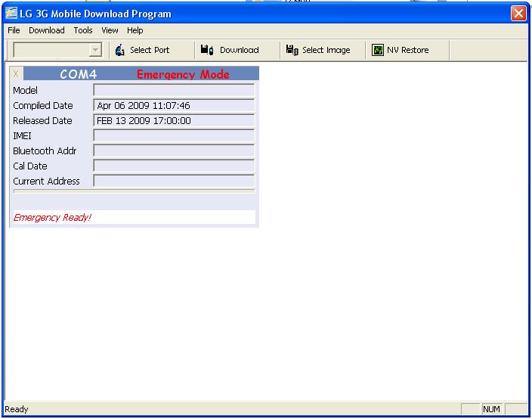Click the Select Port toolbar label
Image resolution: width=532 pixels, height=419 pixels.
coord(150,50)
